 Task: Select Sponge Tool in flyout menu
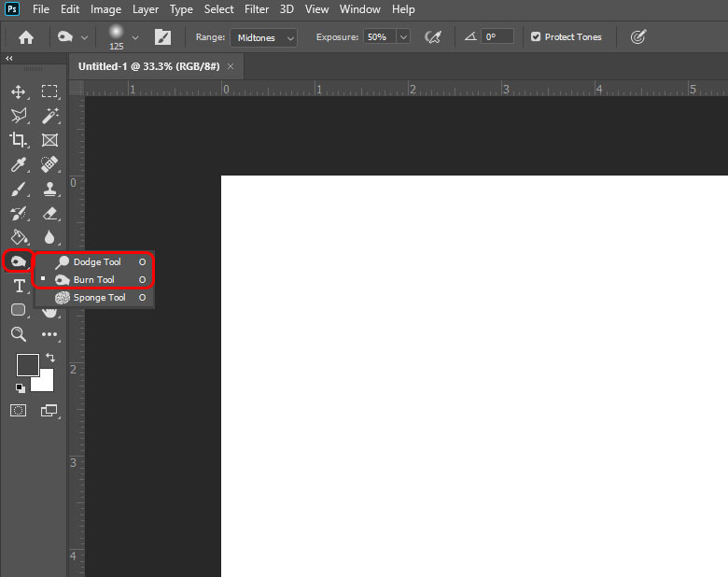pos(99,298)
